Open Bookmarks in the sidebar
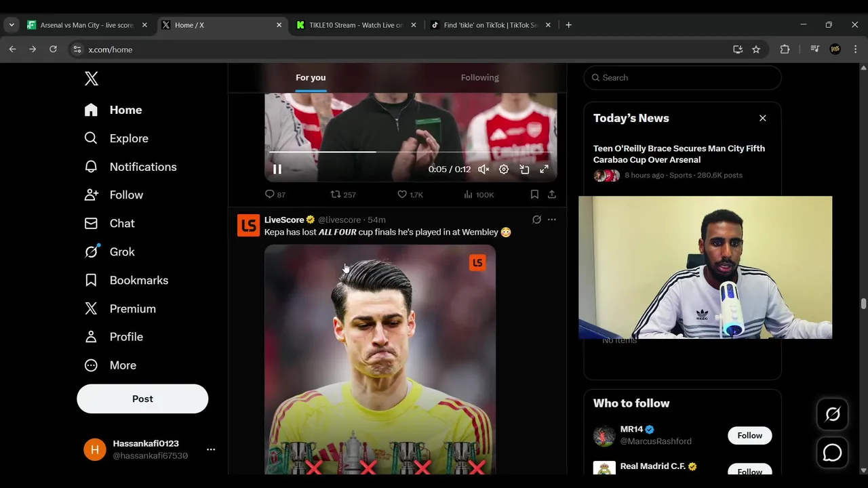Image resolution: width=868 pixels, height=488 pixels. tap(126, 280)
